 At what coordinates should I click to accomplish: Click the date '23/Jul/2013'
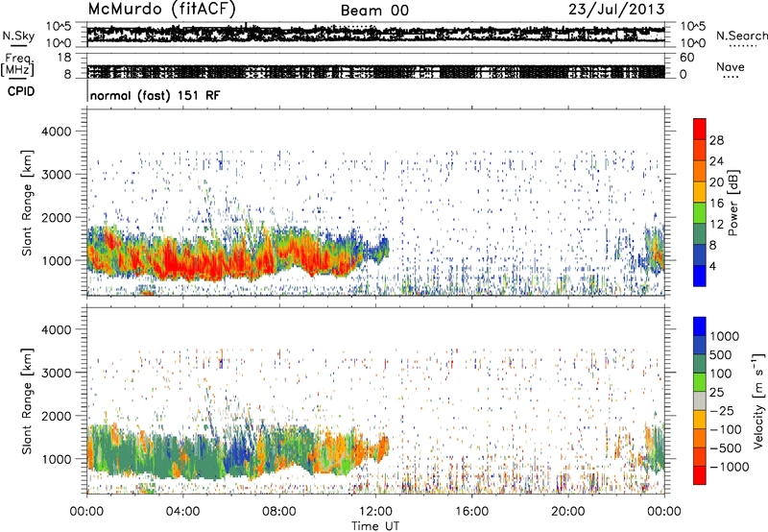click(616, 10)
